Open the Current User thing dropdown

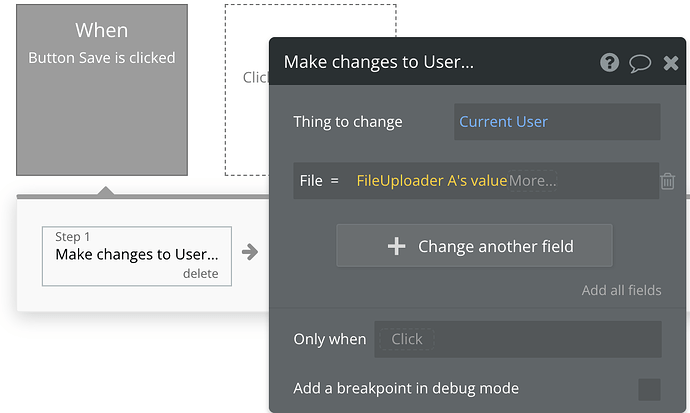pyautogui.click(x=556, y=122)
